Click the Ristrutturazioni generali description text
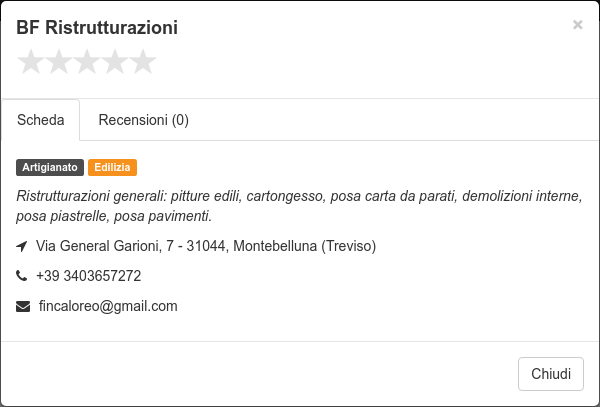This screenshot has height=407, width=600. [299, 206]
